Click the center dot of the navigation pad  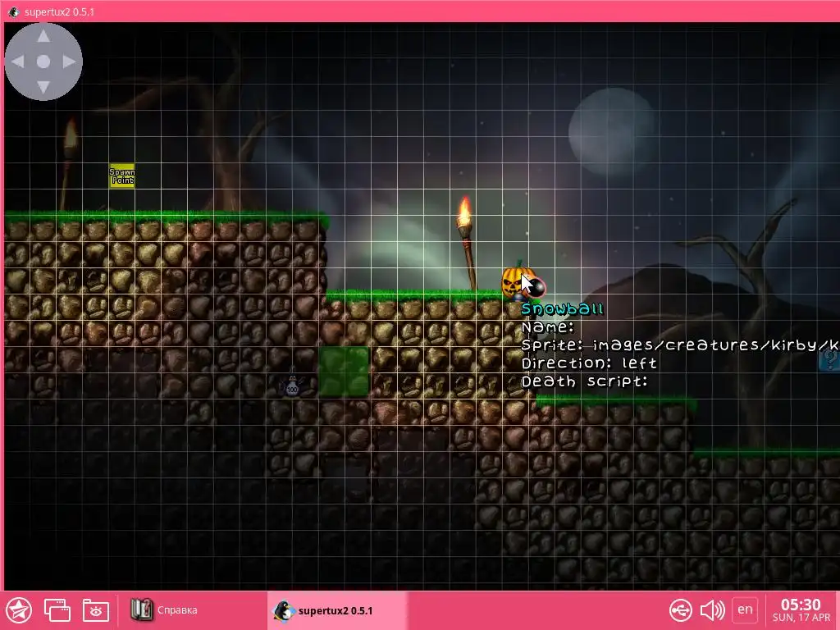pos(43,62)
